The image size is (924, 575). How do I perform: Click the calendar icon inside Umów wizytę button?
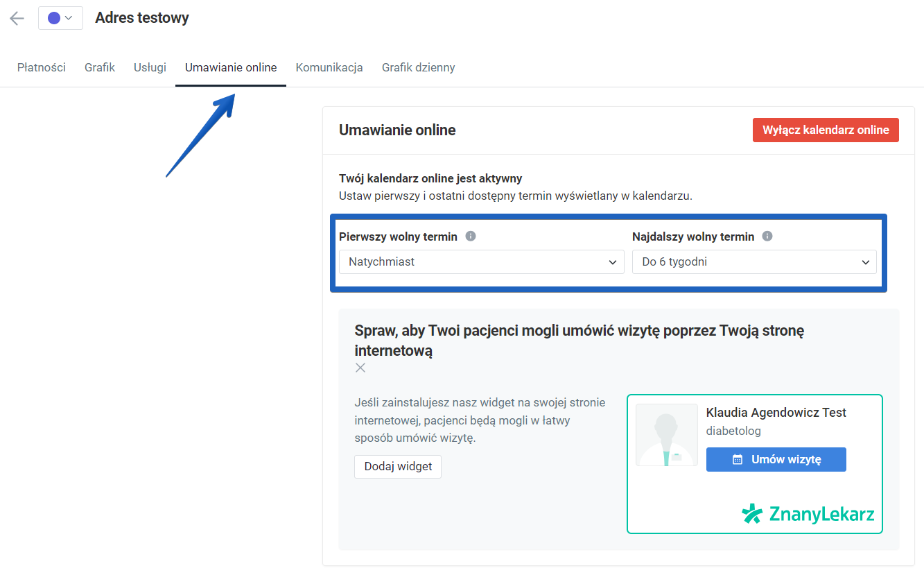tap(735, 459)
